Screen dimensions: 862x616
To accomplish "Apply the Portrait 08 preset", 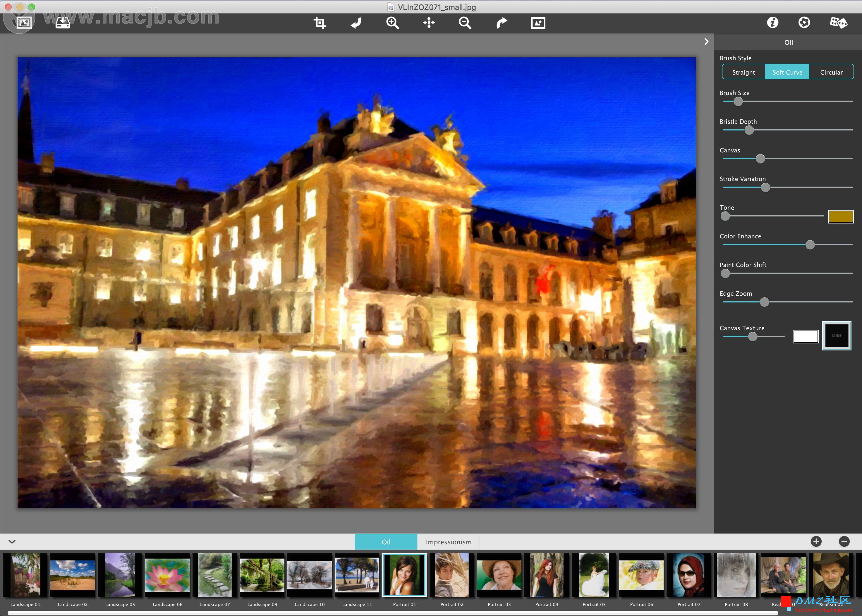I will point(736,575).
